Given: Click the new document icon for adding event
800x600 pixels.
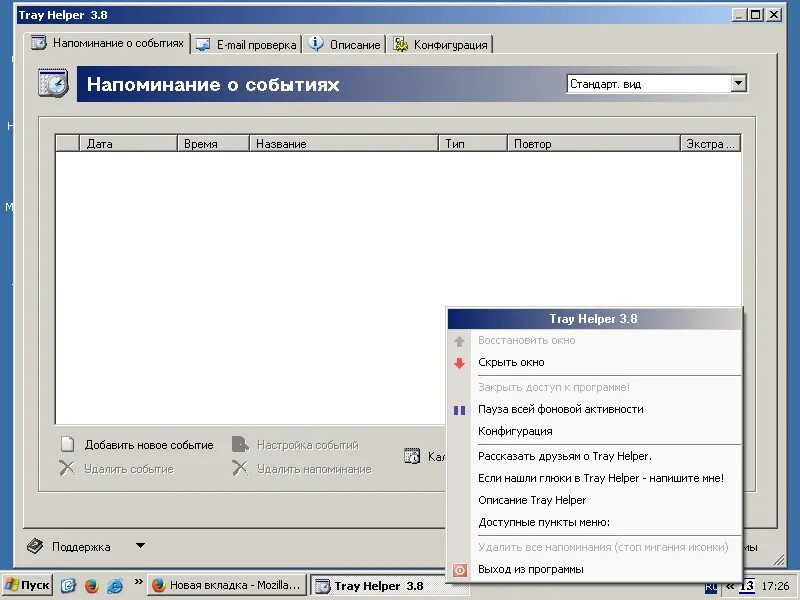Looking at the screenshot, I should pyautogui.click(x=67, y=444).
